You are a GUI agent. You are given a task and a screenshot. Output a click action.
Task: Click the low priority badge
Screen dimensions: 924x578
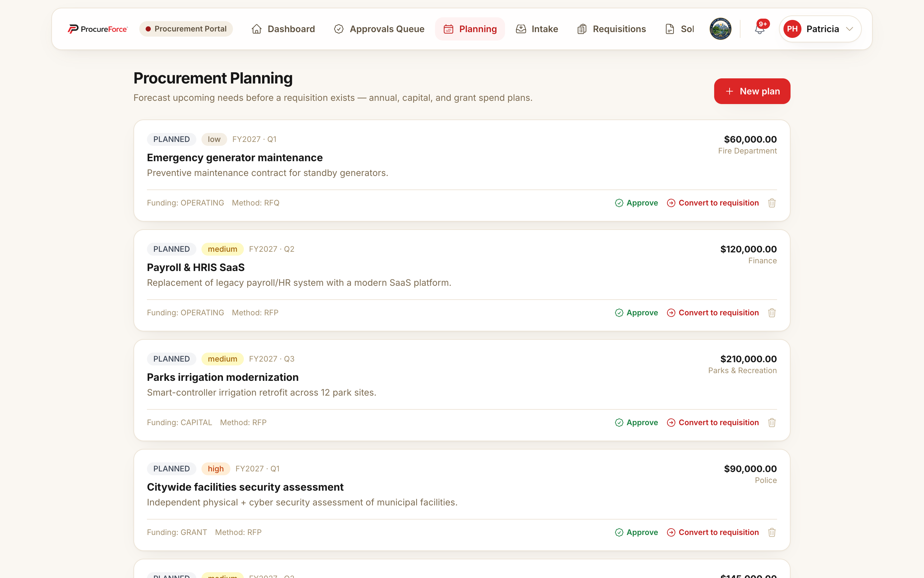(x=214, y=139)
